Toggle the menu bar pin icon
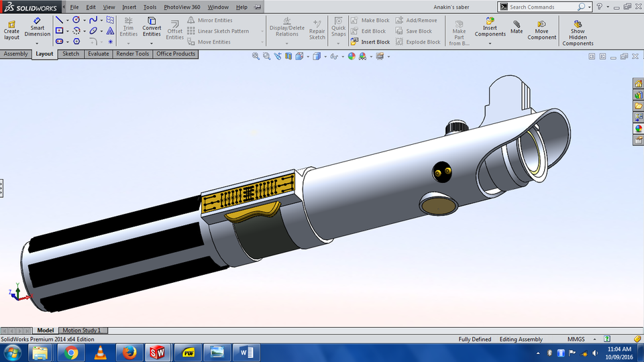644x362 pixels. [x=258, y=7]
